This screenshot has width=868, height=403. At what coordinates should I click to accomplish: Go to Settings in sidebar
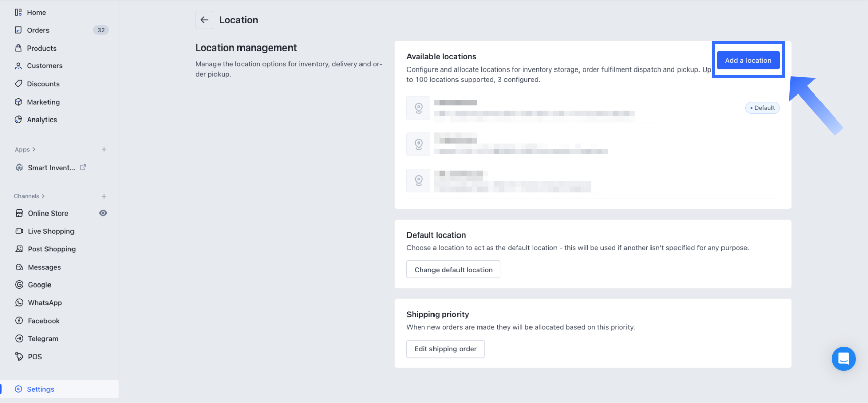pyautogui.click(x=40, y=389)
